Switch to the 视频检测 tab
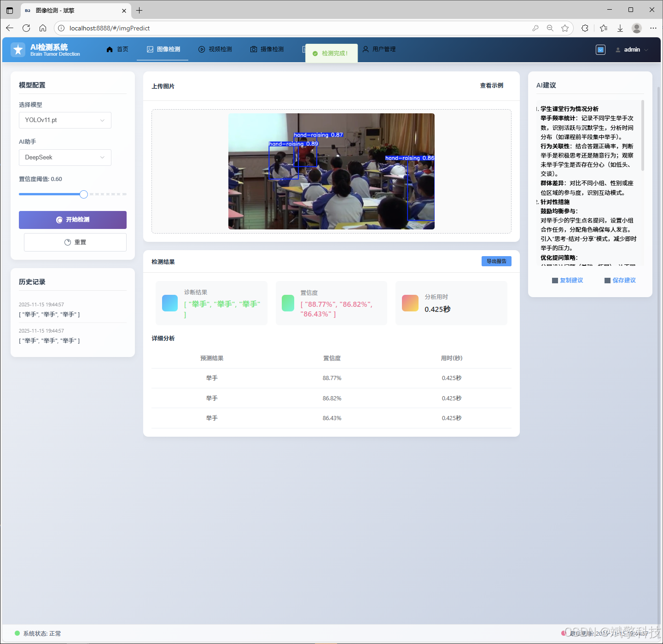 tap(215, 49)
